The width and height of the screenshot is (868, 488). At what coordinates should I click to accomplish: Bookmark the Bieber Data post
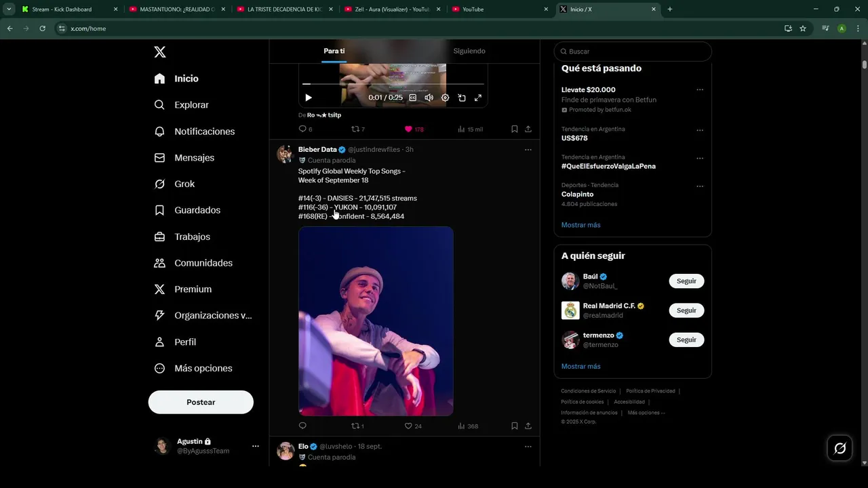pos(514,426)
